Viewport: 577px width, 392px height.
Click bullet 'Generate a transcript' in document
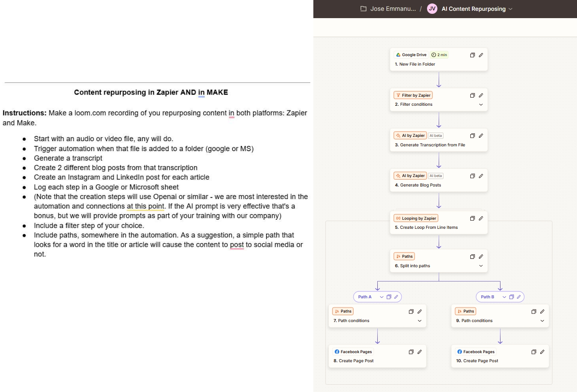68,158
